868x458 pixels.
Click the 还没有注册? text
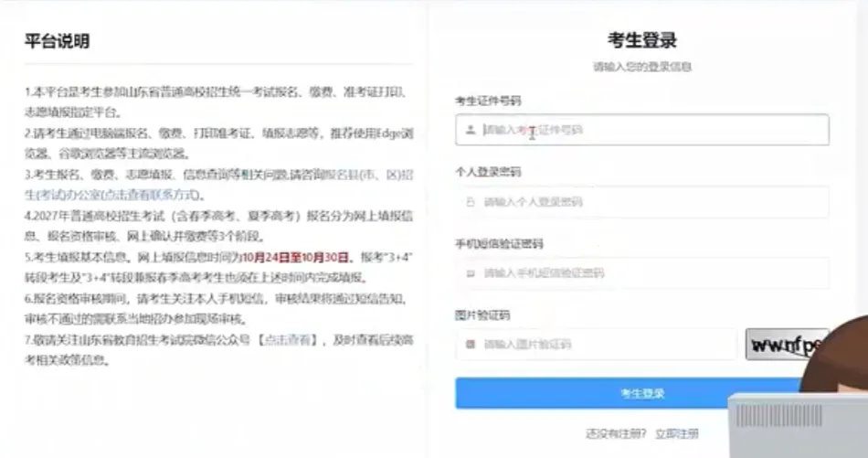coord(616,433)
